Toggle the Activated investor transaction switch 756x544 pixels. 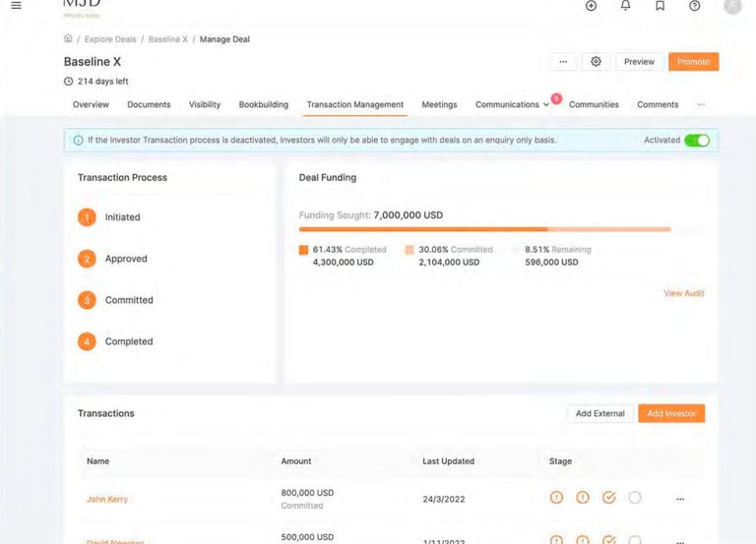pos(697,141)
